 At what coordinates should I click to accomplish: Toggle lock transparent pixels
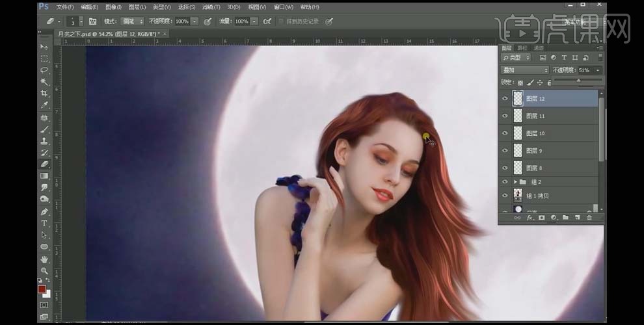point(520,83)
